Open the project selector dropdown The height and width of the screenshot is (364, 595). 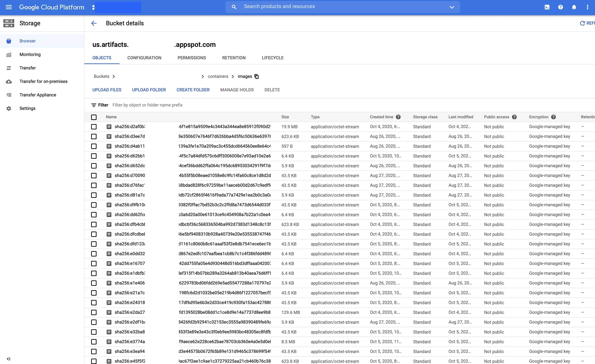(x=118, y=7)
